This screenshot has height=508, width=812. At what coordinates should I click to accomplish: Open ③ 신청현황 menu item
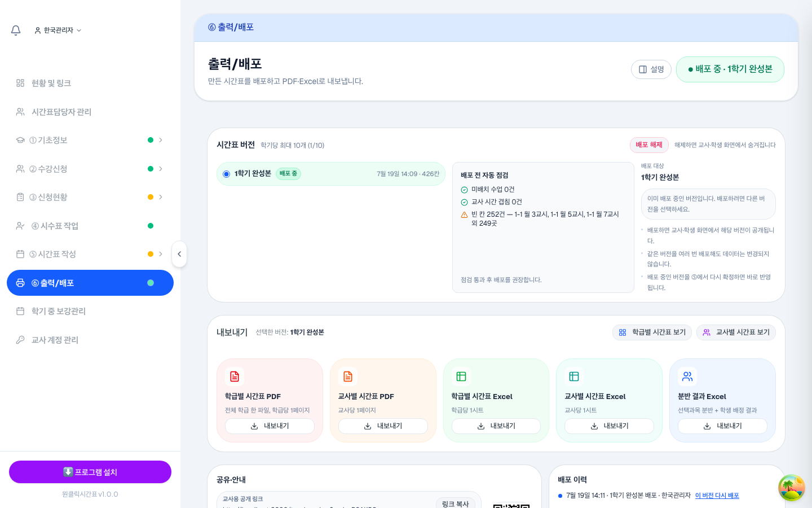click(x=90, y=197)
